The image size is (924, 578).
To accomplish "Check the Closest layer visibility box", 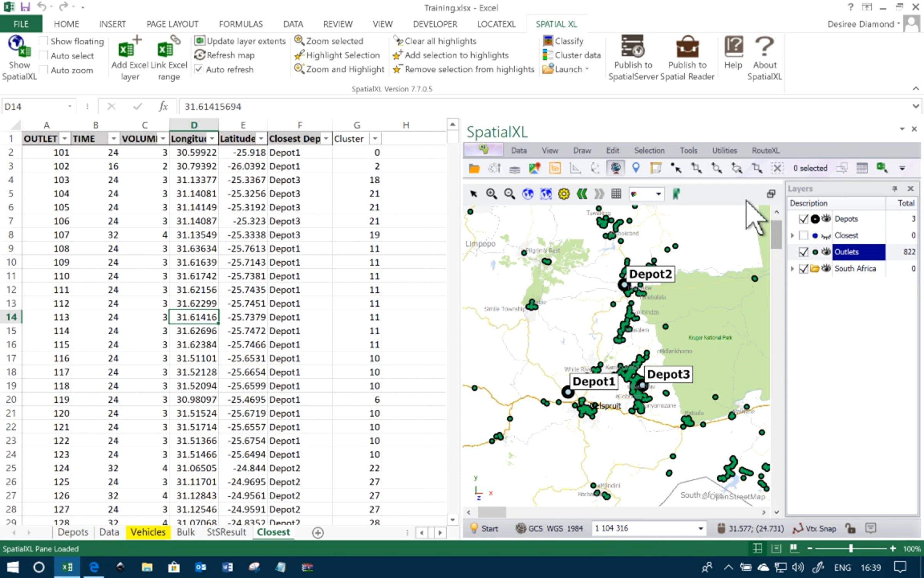I will point(803,235).
